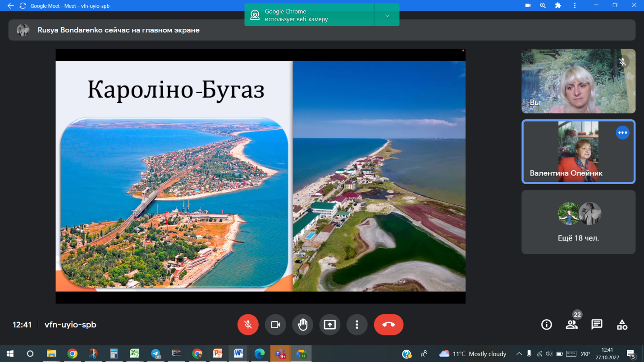The height and width of the screenshot is (362, 644).
Task: Open Chrome's three-dot menu in title bar
Action: (575, 5)
